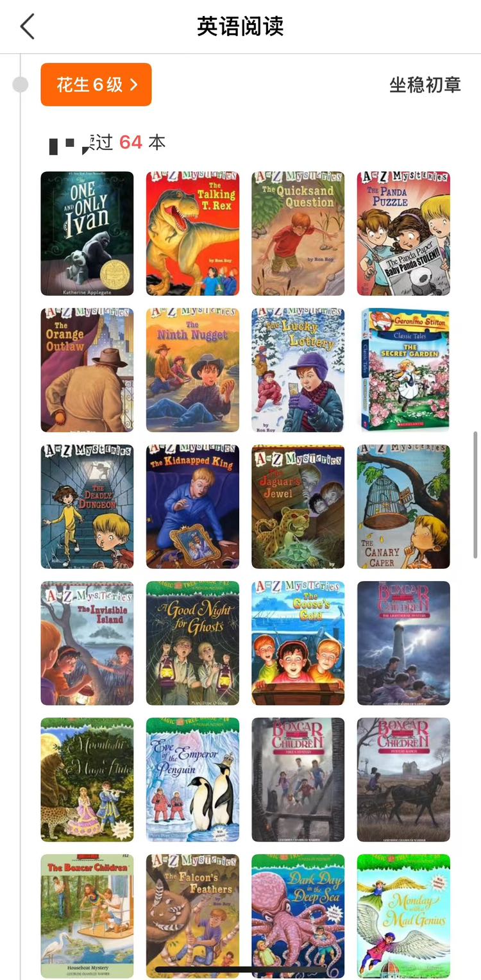Screen dimensions: 481x980
Task: Select The Quicksand Question cover
Action: [298, 233]
